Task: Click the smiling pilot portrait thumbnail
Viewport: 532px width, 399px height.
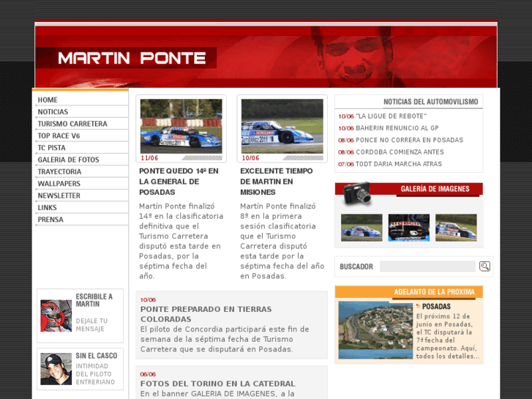Action: [x=56, y=369]
